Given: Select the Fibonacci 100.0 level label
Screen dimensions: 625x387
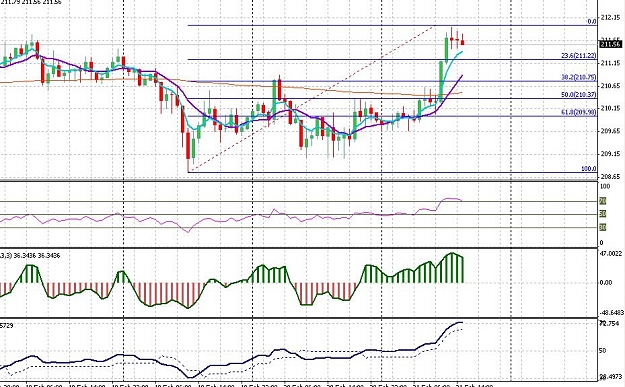Looking at the screenshot, I should click(x=589, y=169).
